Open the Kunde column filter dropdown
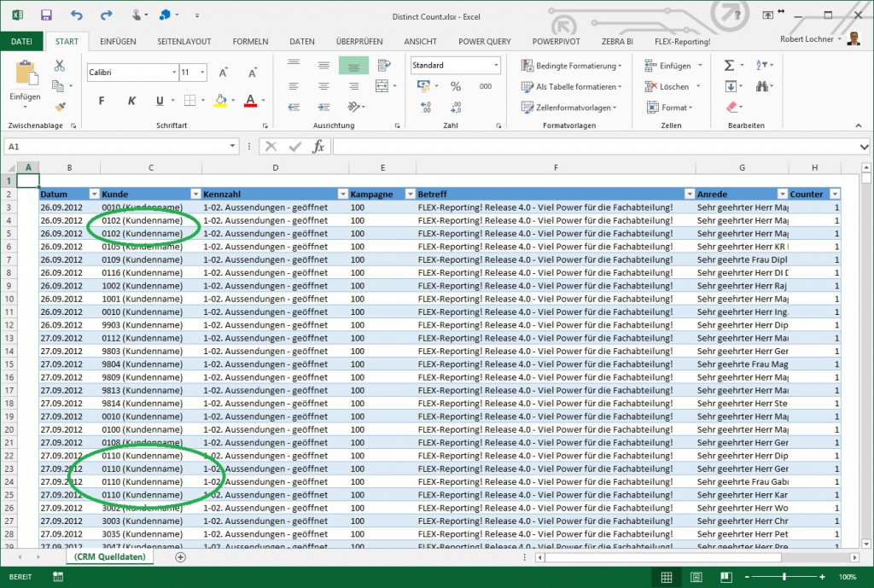The height and width of the screenshot is (588, 874). pyautogui.click(x=195, y=194)
